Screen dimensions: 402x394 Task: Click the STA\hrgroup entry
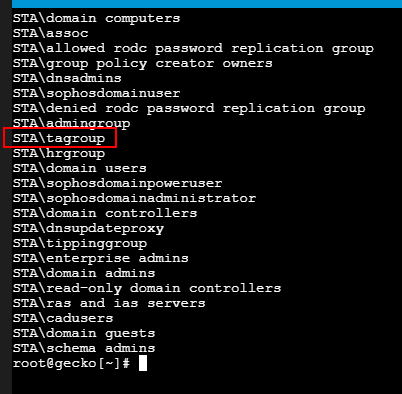pos(59,154)
